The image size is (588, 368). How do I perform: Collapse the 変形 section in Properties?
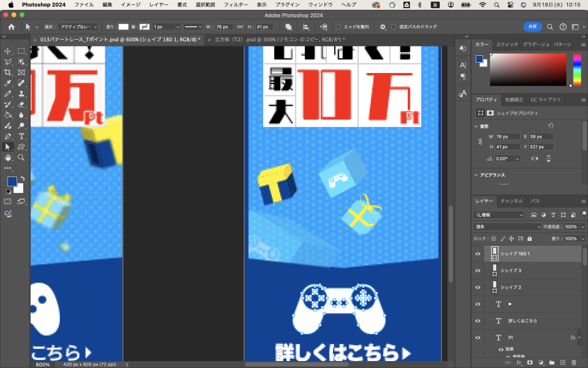476,126
